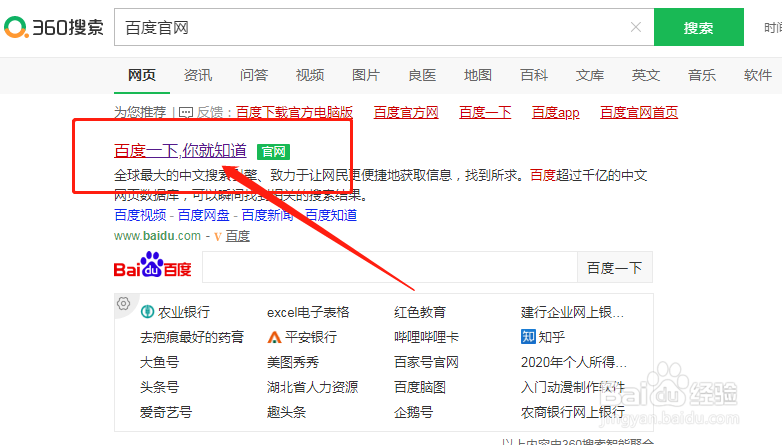The width and height of the screenshot is (782, 445).
Task: Open the 平安银行 link
Action: tap(311, 337)
